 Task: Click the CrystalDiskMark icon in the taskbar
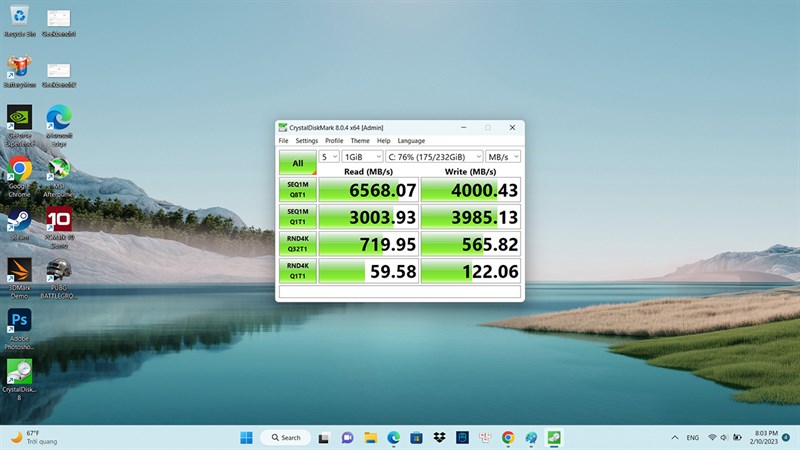click(x=554, y=437)
